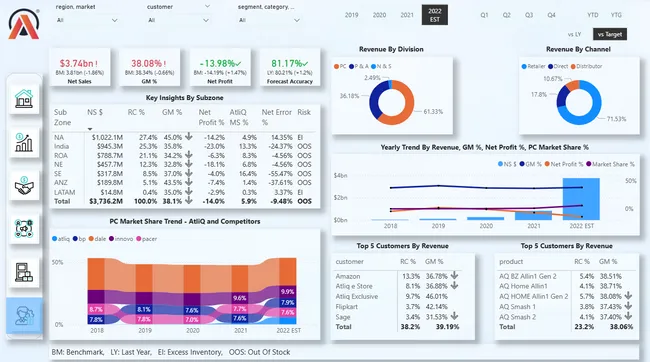The height and width of the screenshot is (362, 650).
Task: Click the Total row GM % down arrow
Action: pyautogui.click(x=189, y=201)
